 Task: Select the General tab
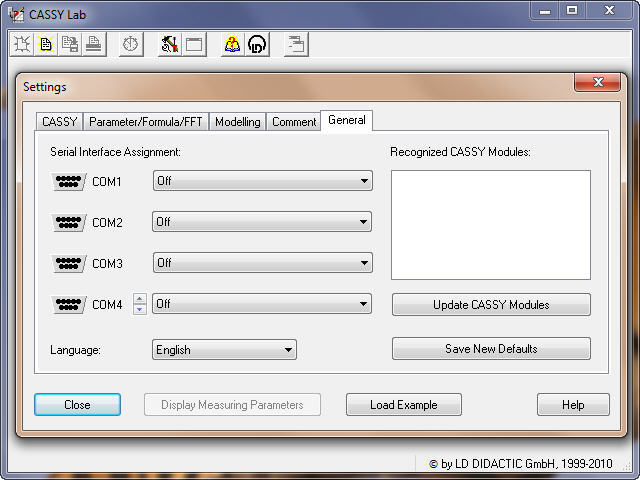pyautogui.click(x=347, y=120)
